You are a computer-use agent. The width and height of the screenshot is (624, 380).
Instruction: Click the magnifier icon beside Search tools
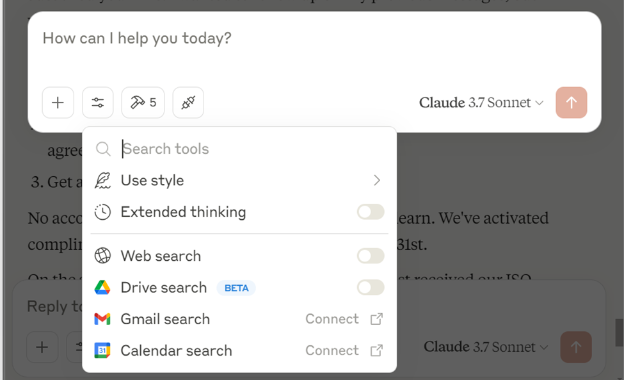(x=103, y=149)
